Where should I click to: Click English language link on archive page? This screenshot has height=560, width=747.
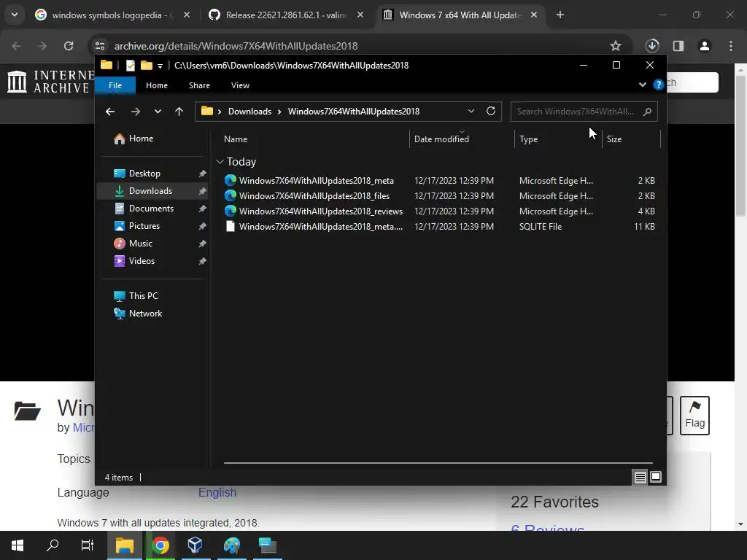(217, 492)
